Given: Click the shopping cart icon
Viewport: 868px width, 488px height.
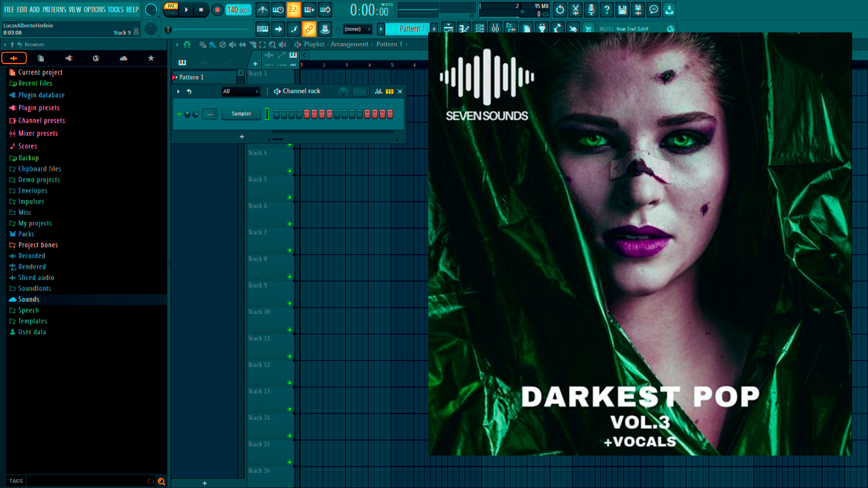Looking at the screenshot, I should pyautogui.click(x=588, y=29).
